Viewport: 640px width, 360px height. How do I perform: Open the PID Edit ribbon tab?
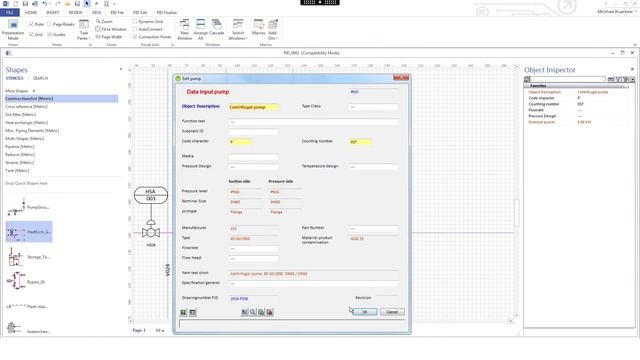(140, 13)
